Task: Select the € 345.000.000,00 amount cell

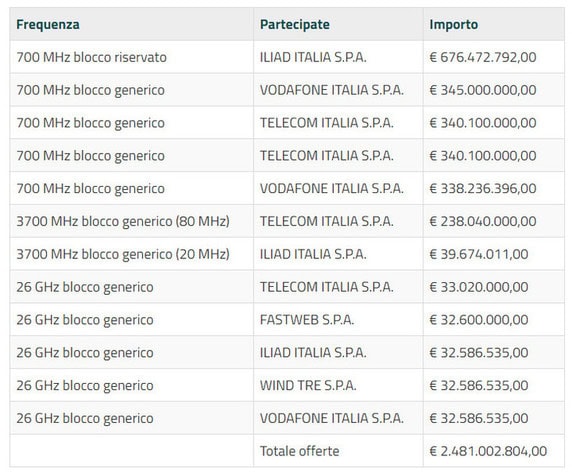Action: [x=483, y=90]
